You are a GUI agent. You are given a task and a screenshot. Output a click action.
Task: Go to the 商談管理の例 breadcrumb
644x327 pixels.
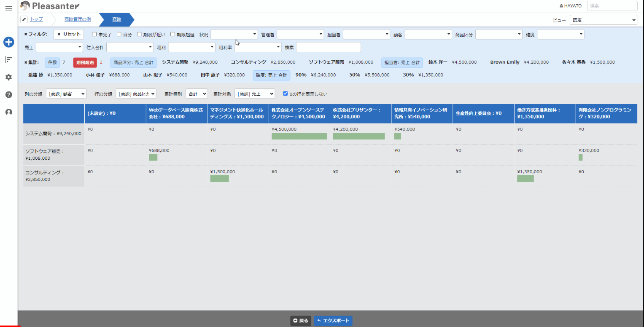(x=77, y=19)
